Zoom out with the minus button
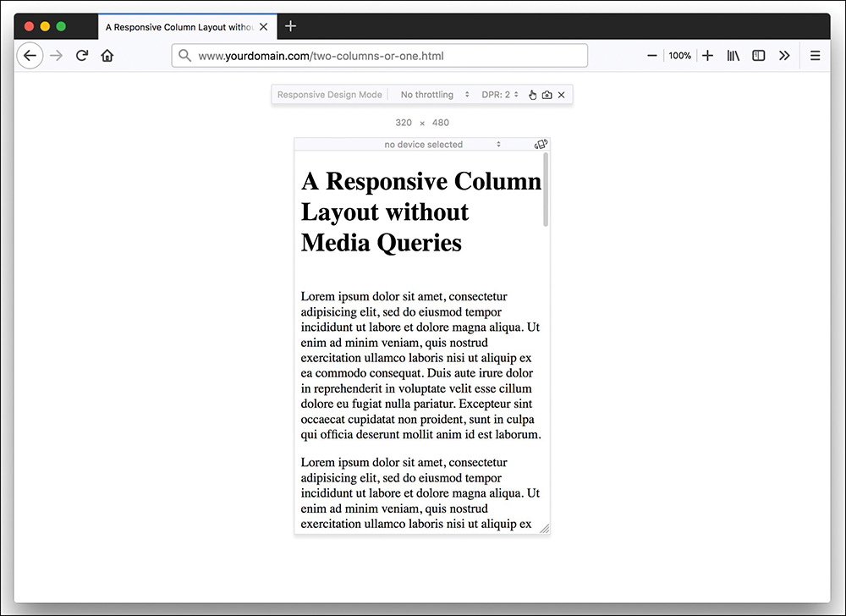The image size is (846, 616). (651, 55)
